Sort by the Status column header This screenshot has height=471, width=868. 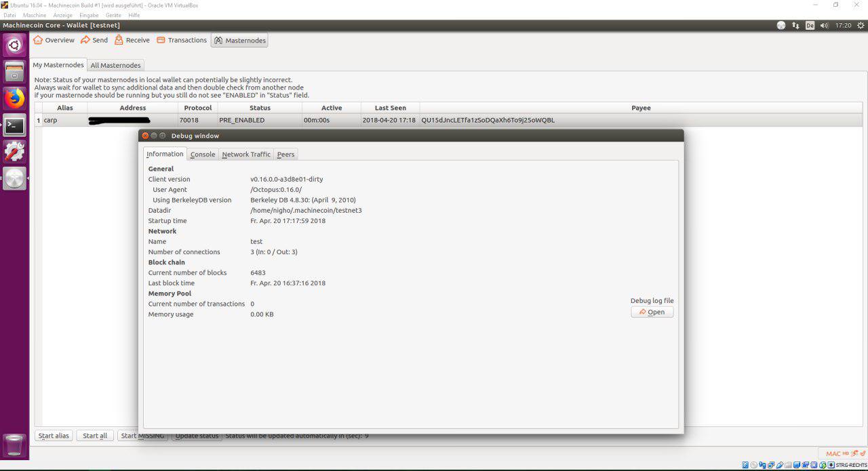pyautogui.click(x=260, y=108)
